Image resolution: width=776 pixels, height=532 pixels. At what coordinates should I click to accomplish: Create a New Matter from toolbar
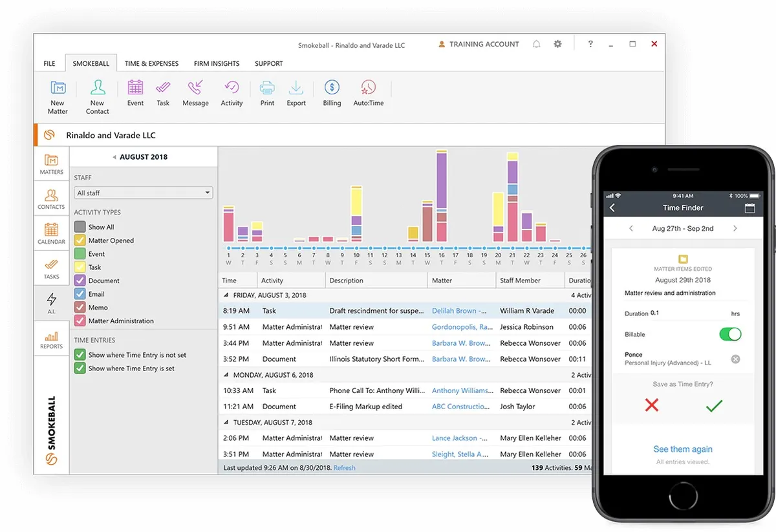coord(58,97)
